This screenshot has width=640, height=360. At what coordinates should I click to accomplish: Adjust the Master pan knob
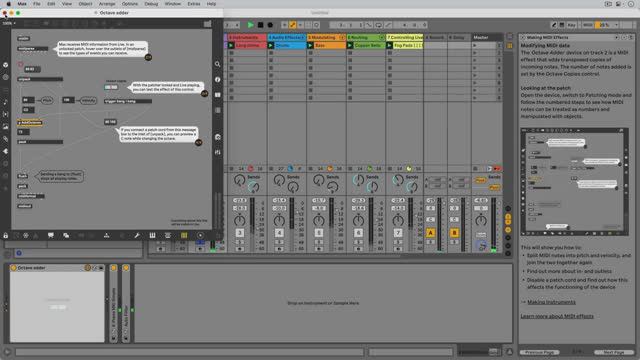click(481, 221)
